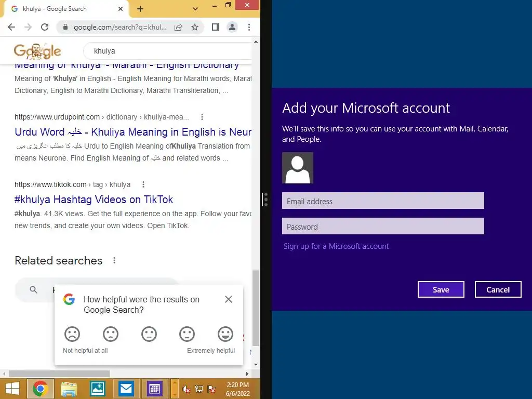Reload the Google search page
Screen dimensions: 532x399
[45, 27]
